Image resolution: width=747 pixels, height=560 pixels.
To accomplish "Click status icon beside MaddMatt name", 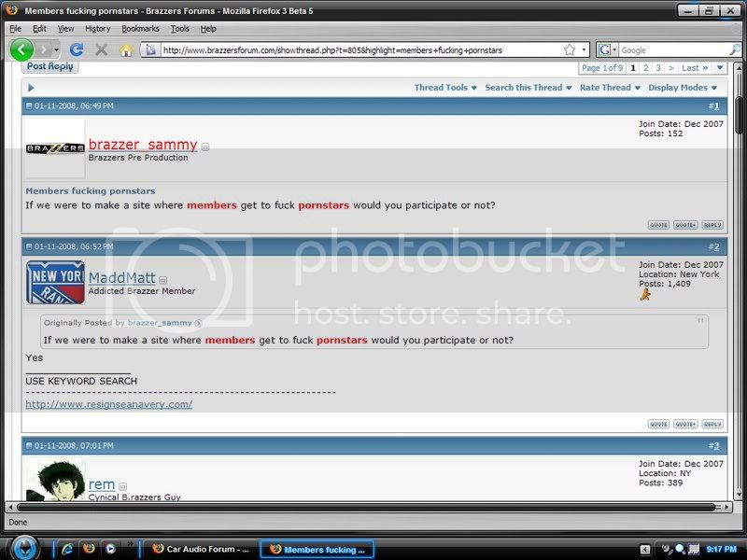I will pyautogui.click(x=162, y=280).
